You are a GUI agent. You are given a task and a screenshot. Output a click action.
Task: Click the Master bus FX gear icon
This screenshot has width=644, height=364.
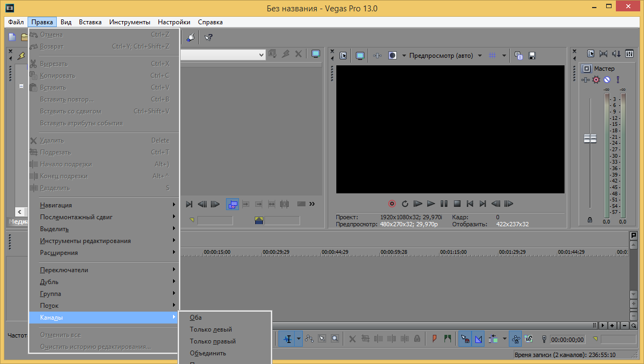596,79
